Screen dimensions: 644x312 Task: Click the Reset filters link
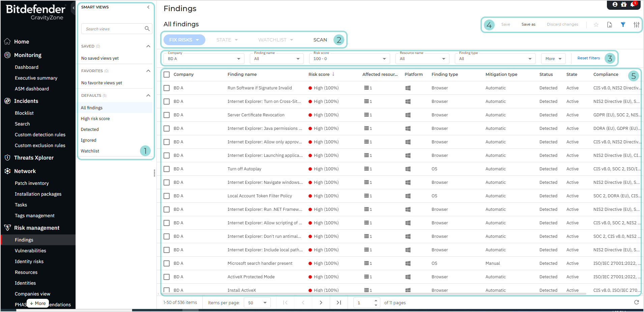[588, 58]
